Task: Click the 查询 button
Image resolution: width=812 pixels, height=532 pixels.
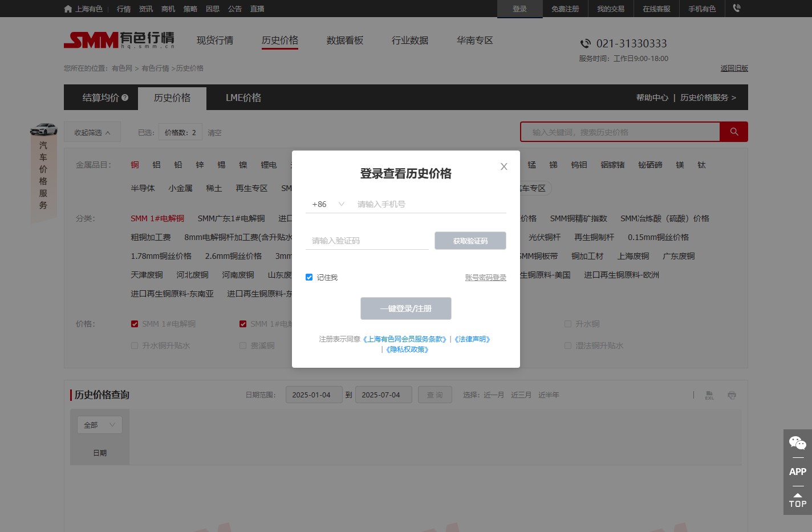Action: (x=435, y=395)
